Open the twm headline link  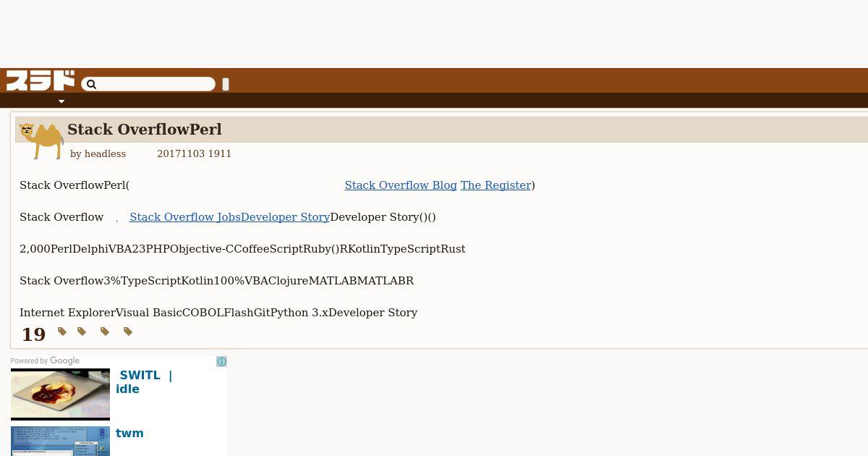(129, 434)
